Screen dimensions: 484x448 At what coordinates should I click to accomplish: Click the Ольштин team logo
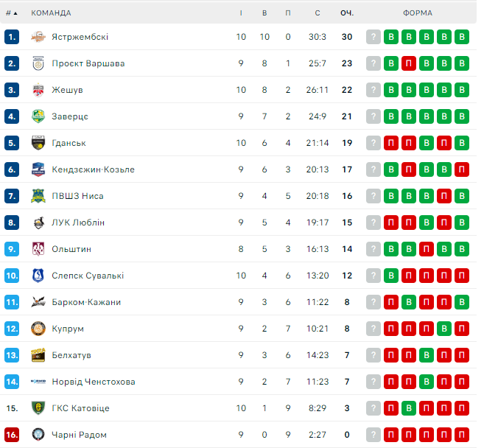pos(38,249)
